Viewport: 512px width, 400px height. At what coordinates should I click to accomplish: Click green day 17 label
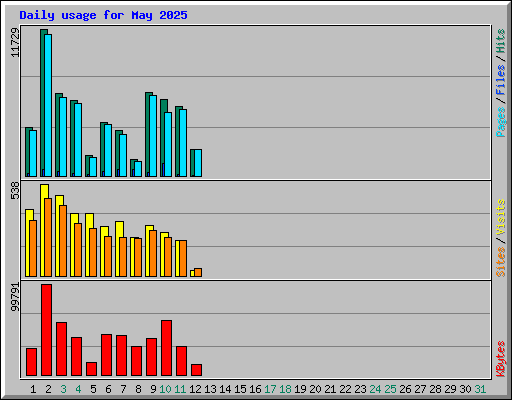point(270,389)
